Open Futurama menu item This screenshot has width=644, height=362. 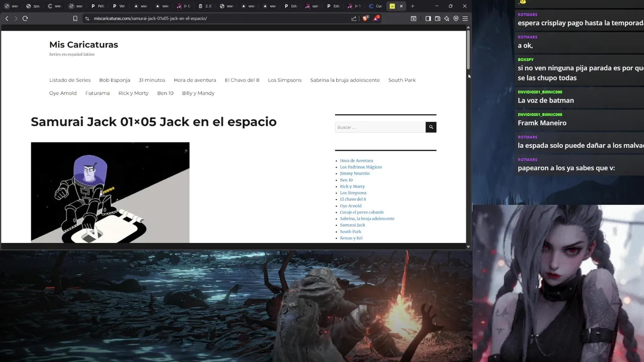click(98, 93)
